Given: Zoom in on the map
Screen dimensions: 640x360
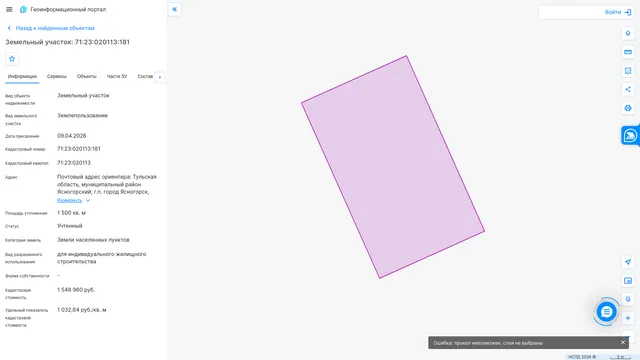Looking at the screenshot, I should pyautogui.click(x=628, y=318).
